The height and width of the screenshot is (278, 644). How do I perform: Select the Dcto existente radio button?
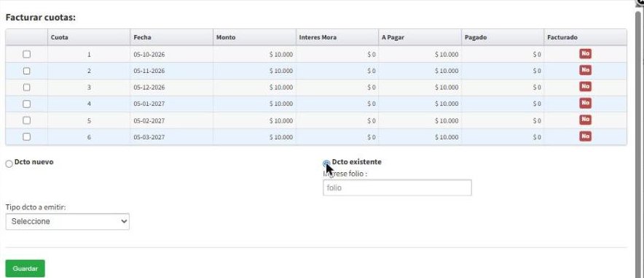click(326, 163)
